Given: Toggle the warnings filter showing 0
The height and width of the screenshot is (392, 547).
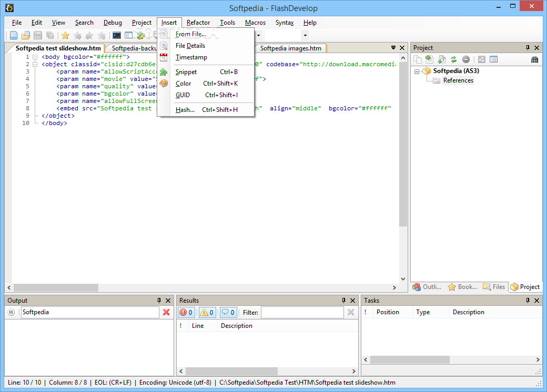Looking at the screenshot, I should click(207, 312).
